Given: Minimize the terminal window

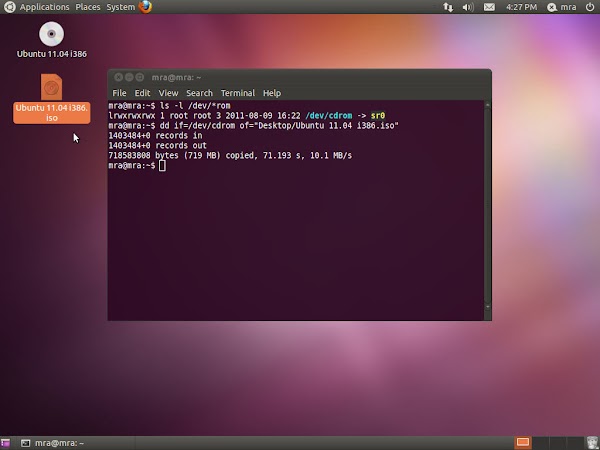Looking at the screenshot, I should [x=129, y=77].
